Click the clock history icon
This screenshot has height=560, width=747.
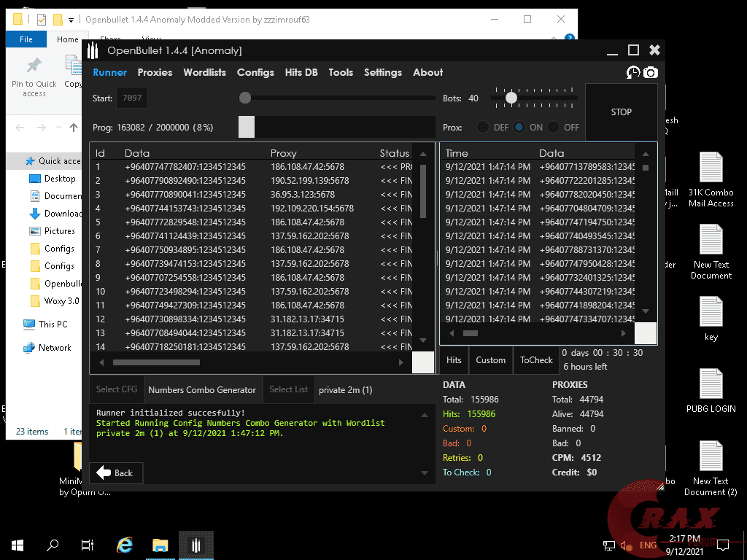click(x=633, y=72)
